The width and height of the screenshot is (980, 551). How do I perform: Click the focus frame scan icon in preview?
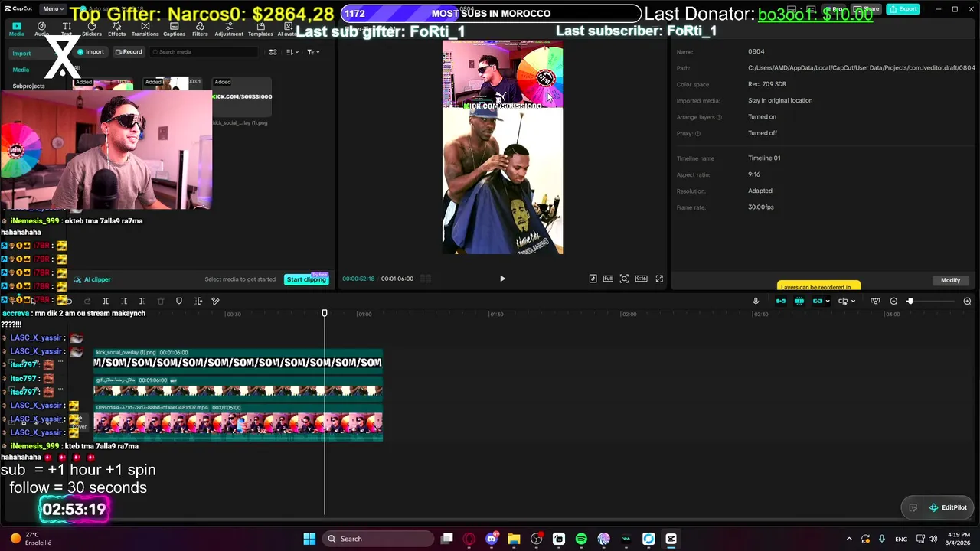624,279
